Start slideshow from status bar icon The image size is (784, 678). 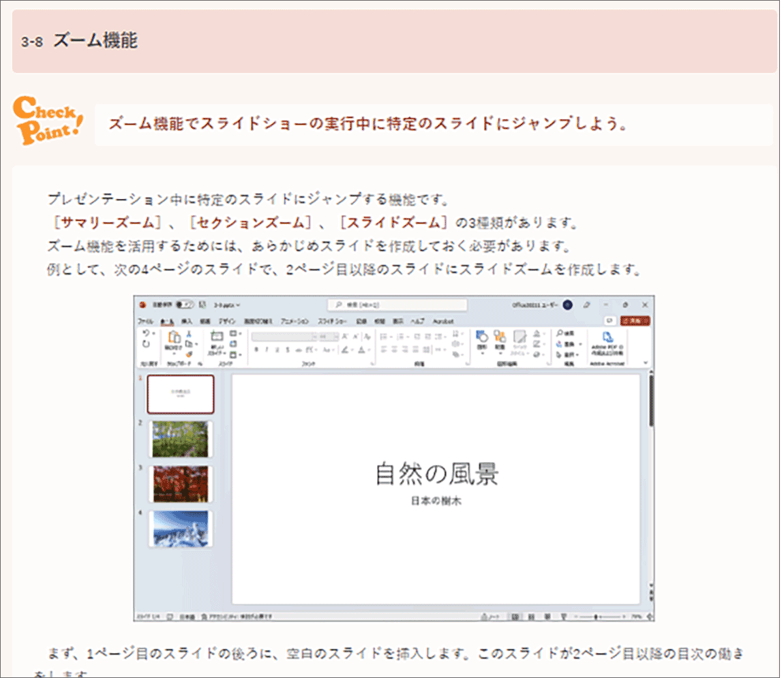(564, 617)
